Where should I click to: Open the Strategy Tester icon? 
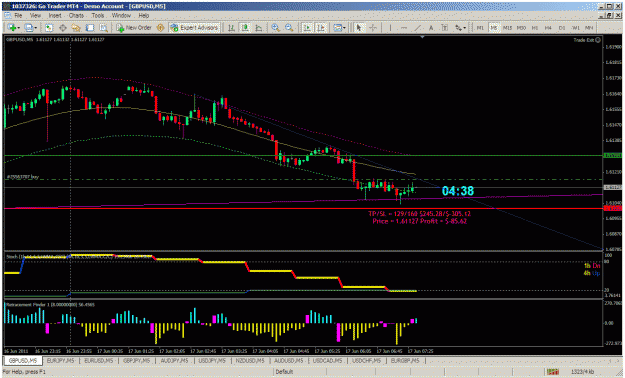click(104, 28)
